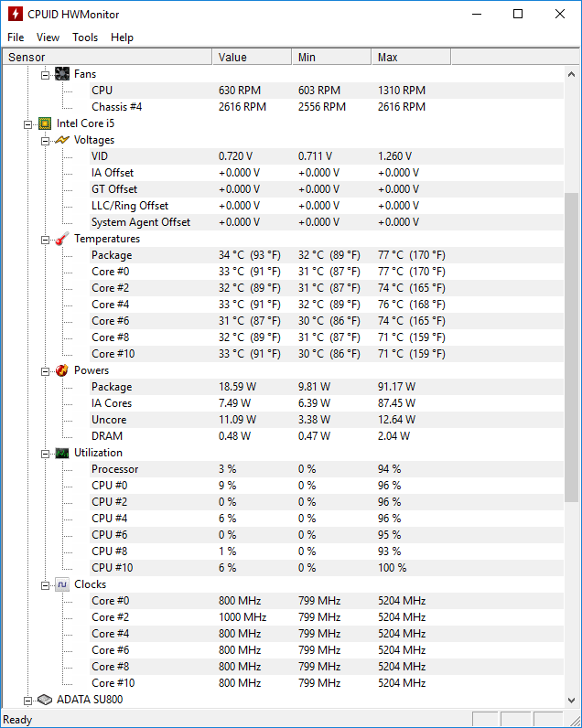582x728 pixels.
Task: Click the Value column header
Action: (253, 57)
